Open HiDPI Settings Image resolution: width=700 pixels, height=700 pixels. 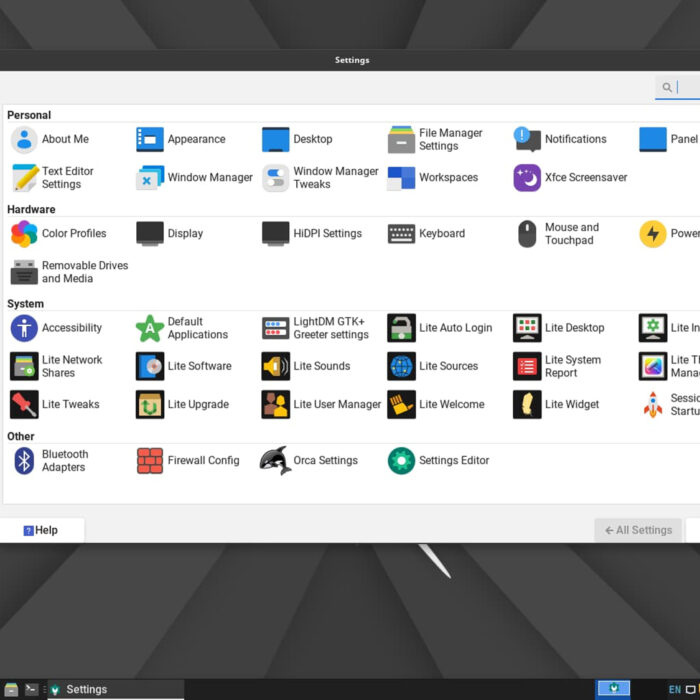click(x=312, y=233)
